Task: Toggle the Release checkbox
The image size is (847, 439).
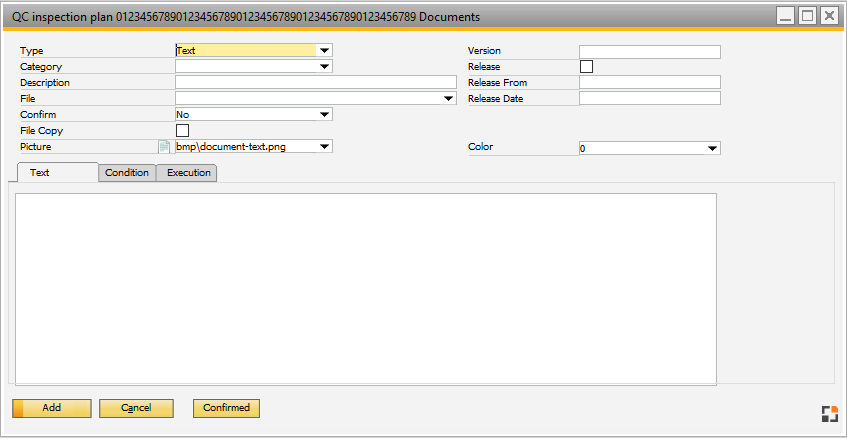Action: point(586,67)
